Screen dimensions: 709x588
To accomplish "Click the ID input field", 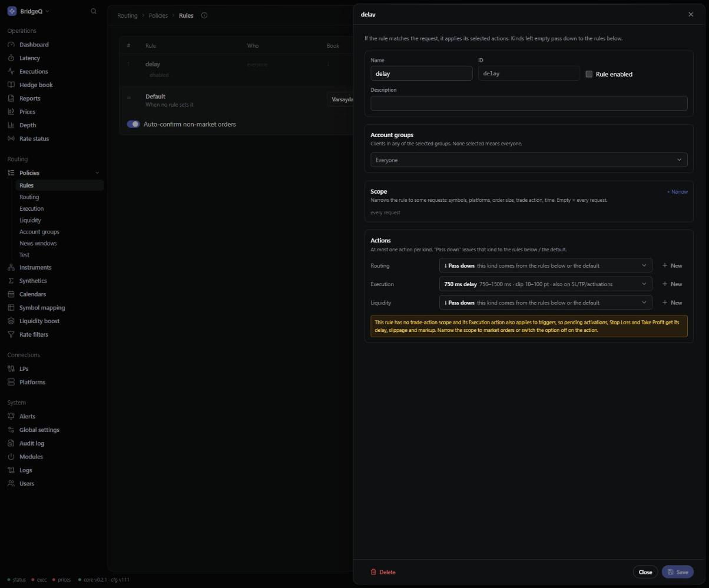I will click(529, 74).
